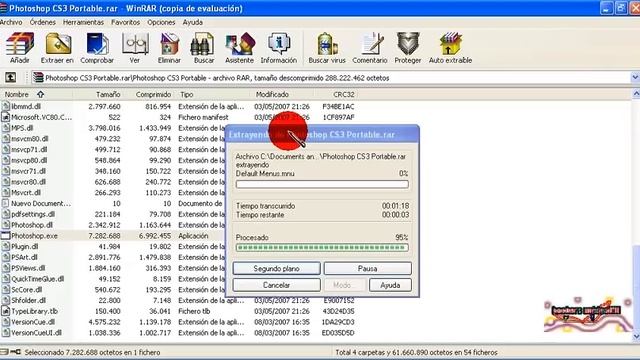Open the Comentario toolbar icon
640x360 pixels.
point(372,44)
